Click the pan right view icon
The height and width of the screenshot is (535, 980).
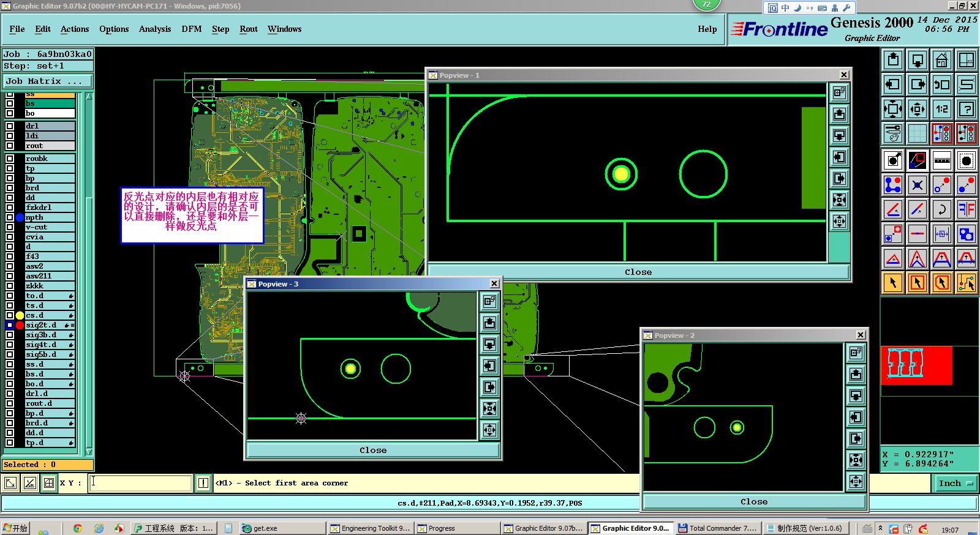coord(918,84)
